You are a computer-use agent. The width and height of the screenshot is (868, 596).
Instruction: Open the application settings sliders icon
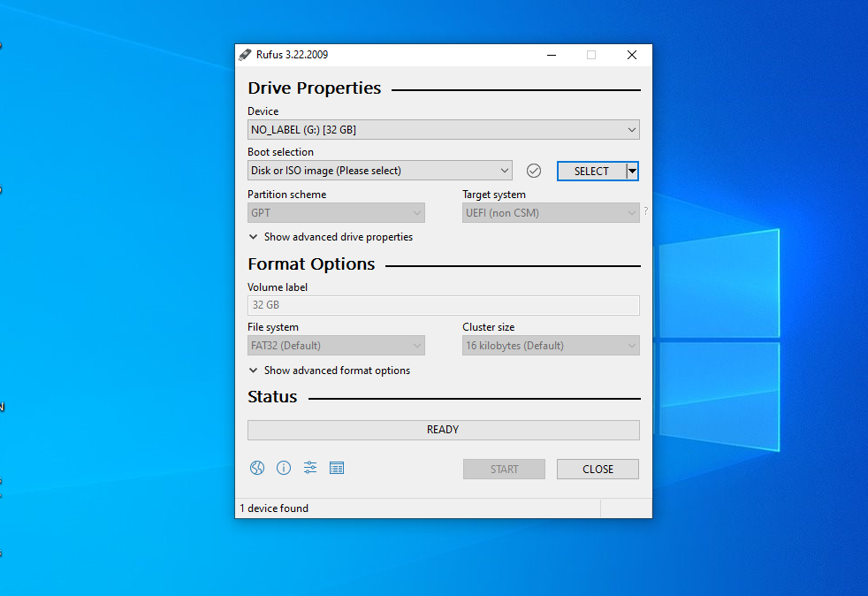point(310,468)
